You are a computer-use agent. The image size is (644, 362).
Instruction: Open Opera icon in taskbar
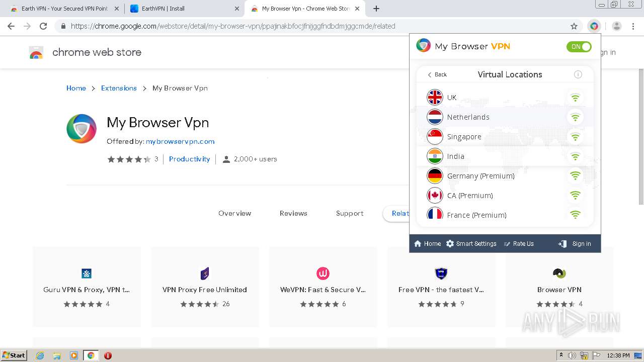(108, 355)
